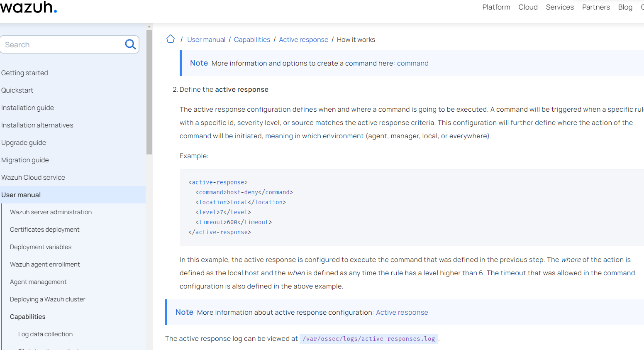Image resolution: width=644 pixels, height=350 pixels.
Task: Open User manual breadcrumb link
Action: coord(206,39)
